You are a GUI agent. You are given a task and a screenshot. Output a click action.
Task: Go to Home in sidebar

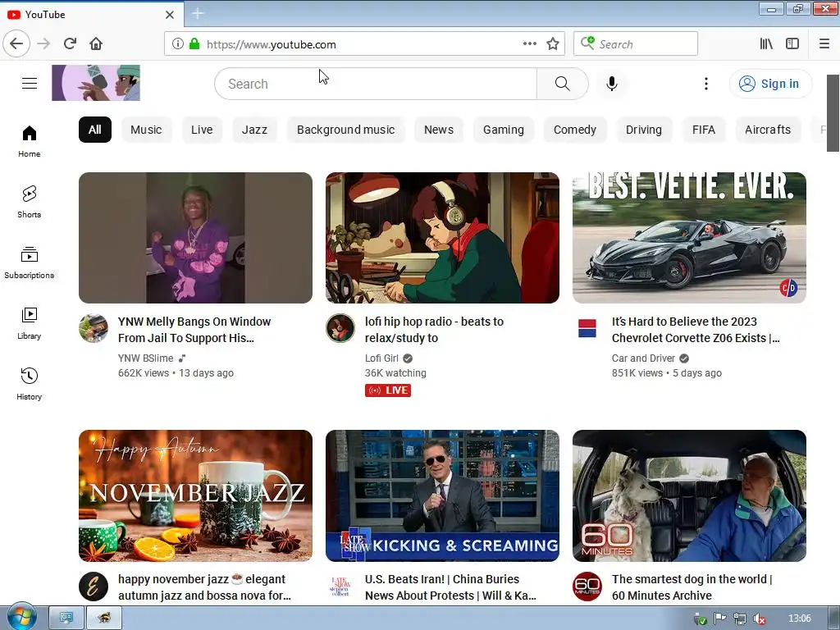pyautogui.click(x=30, y=141)
